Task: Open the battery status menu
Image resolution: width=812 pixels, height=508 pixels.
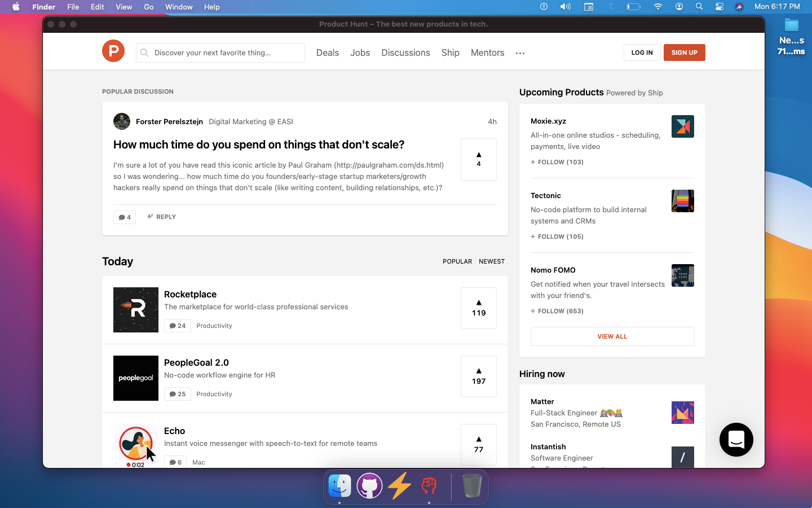Action: [633, 7]
